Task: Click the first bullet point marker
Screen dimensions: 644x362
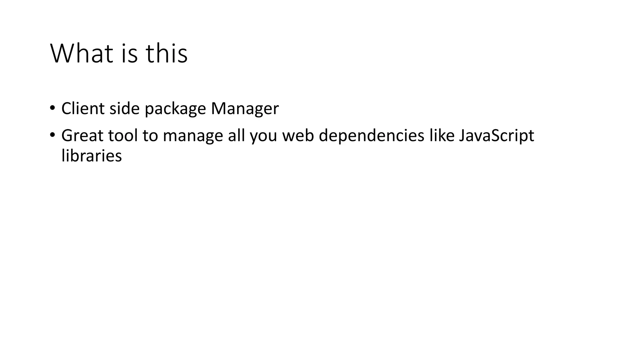Action: (x=52, y=108)
